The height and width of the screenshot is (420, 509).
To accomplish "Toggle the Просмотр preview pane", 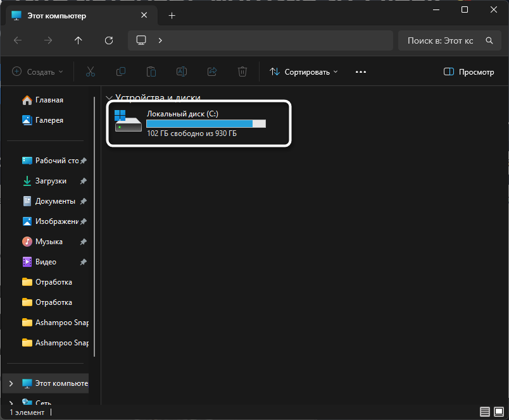I will coord(468,72).
